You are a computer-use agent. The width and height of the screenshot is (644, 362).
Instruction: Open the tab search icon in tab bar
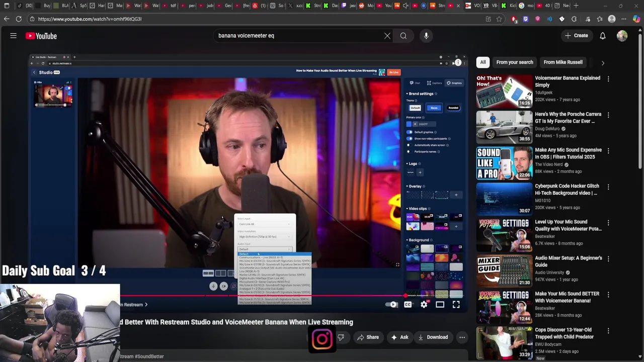pyautogui.click(x=7, y=6)
